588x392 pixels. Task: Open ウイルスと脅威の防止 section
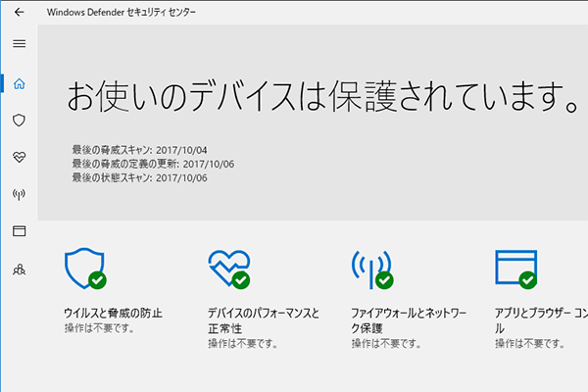click(x=113, y=313)
